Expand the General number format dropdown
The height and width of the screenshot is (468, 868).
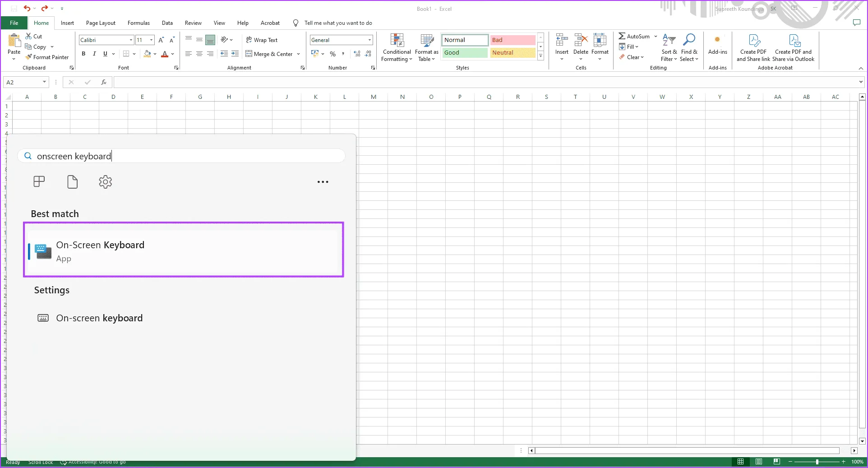coord(369,40)
